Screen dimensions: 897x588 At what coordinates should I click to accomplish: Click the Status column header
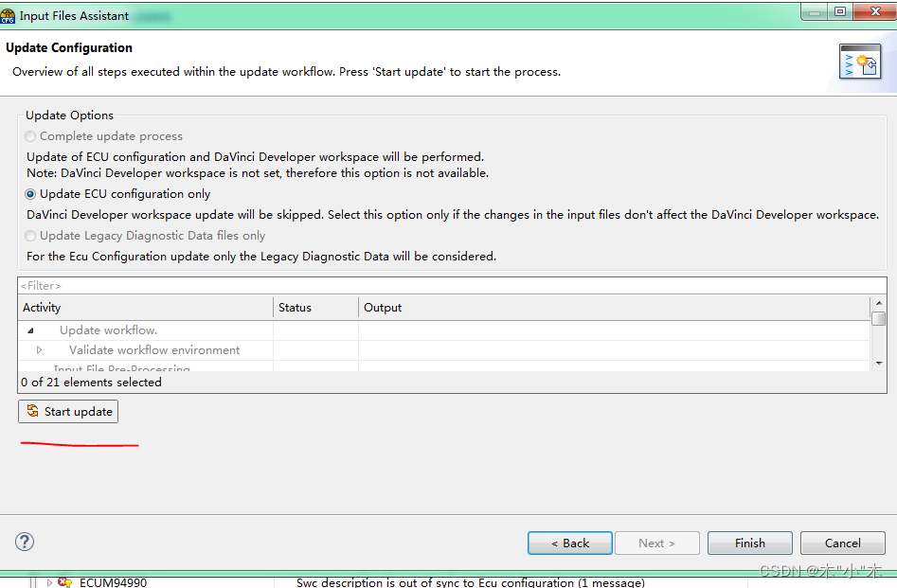coord(315,307)
